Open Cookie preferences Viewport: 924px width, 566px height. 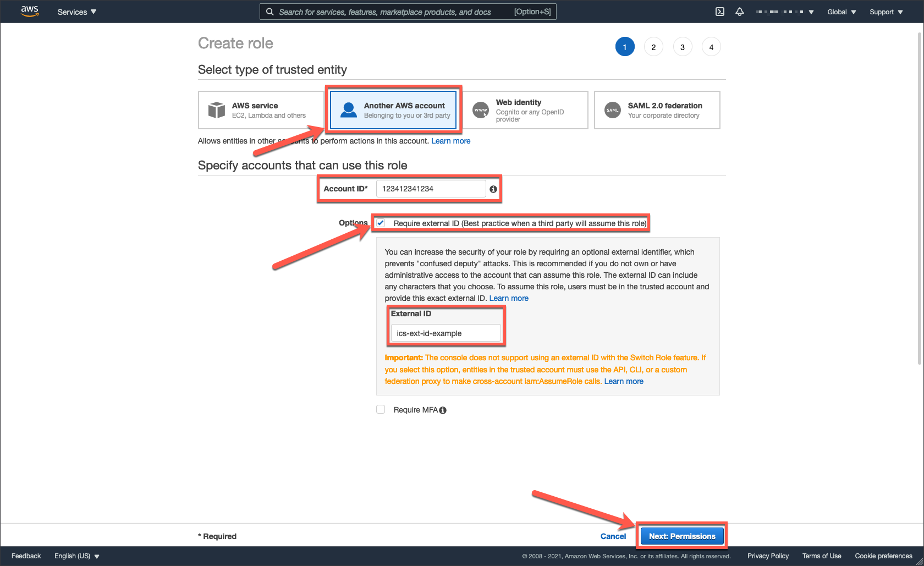pos(883,556)
